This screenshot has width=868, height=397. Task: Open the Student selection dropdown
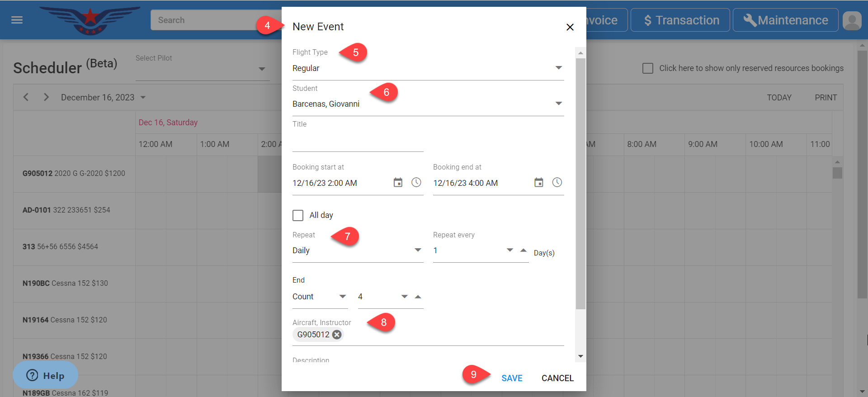pos(558,104)
